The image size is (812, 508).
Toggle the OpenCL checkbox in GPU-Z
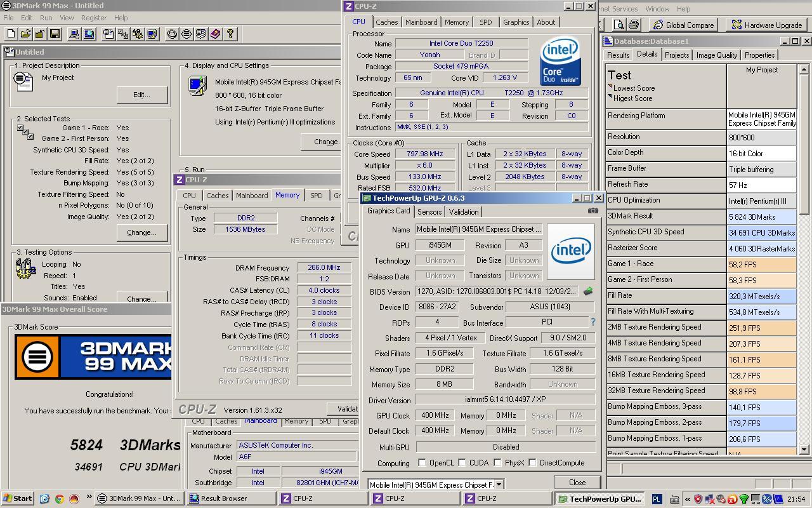pos(422,463)
